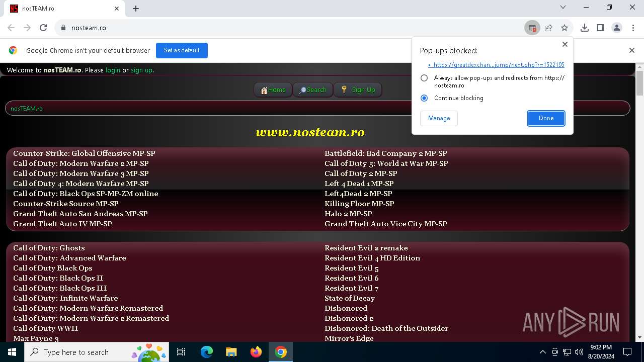Image resolution: width=644 pixels, height=362 pixels.
Task: Click the page vertical scrollbar thumb
Action: [639, 83]
